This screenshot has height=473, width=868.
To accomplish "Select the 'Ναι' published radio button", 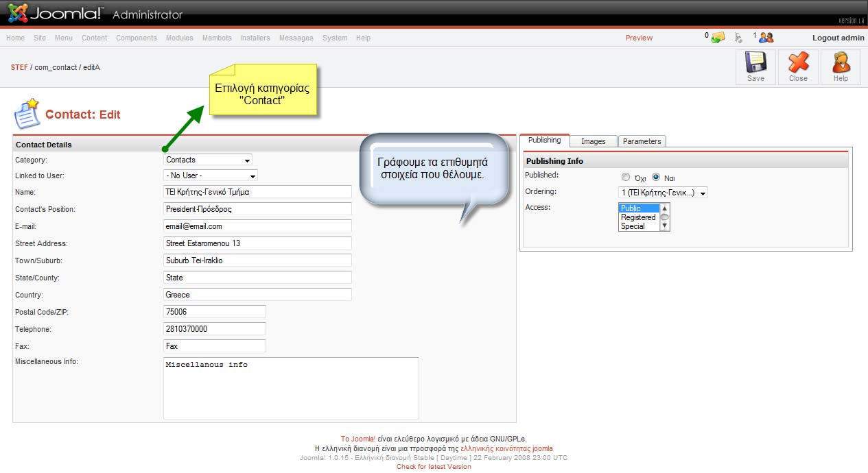I will point(656,177).
